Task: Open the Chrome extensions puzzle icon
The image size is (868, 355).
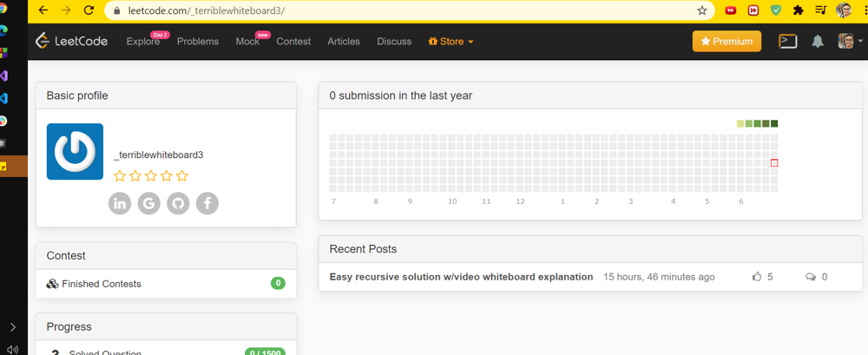Action: (x=799, y=10)
